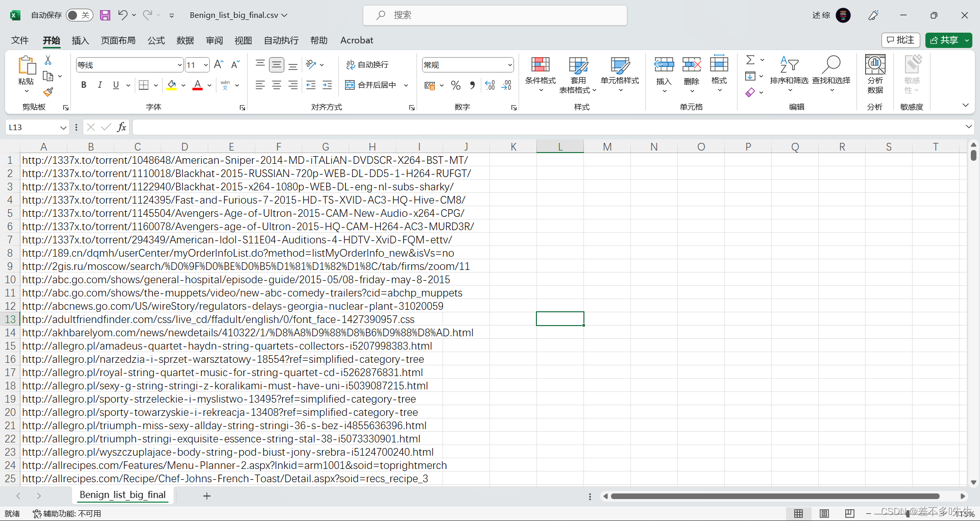Open the Name Box dropdown

coord(63,127)
